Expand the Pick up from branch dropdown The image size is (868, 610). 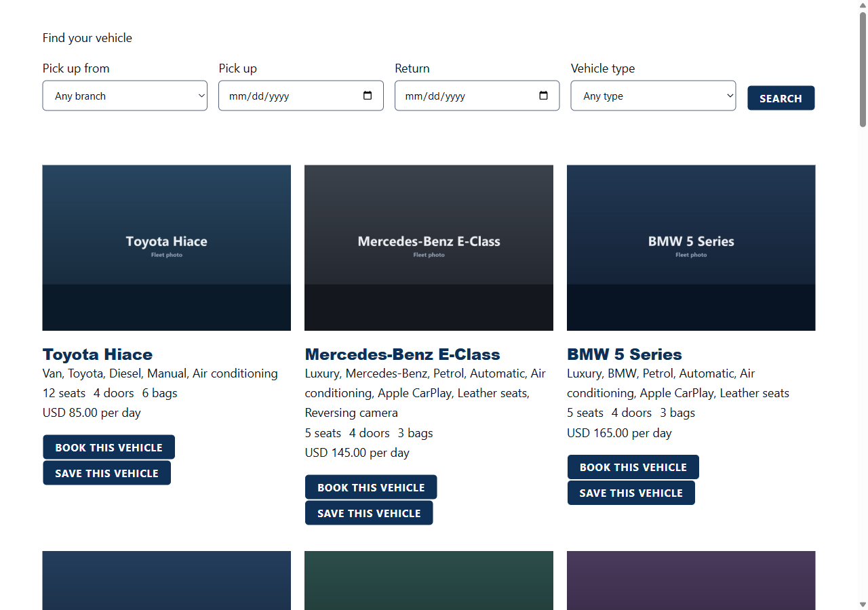(x=125, y=96)
